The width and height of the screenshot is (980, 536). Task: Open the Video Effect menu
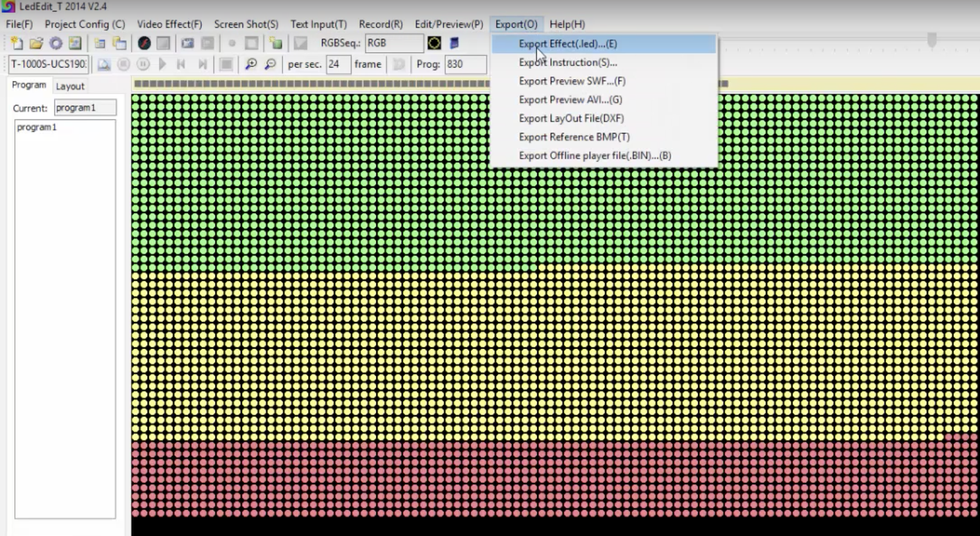pyautogui.click(x=170, y=24)
